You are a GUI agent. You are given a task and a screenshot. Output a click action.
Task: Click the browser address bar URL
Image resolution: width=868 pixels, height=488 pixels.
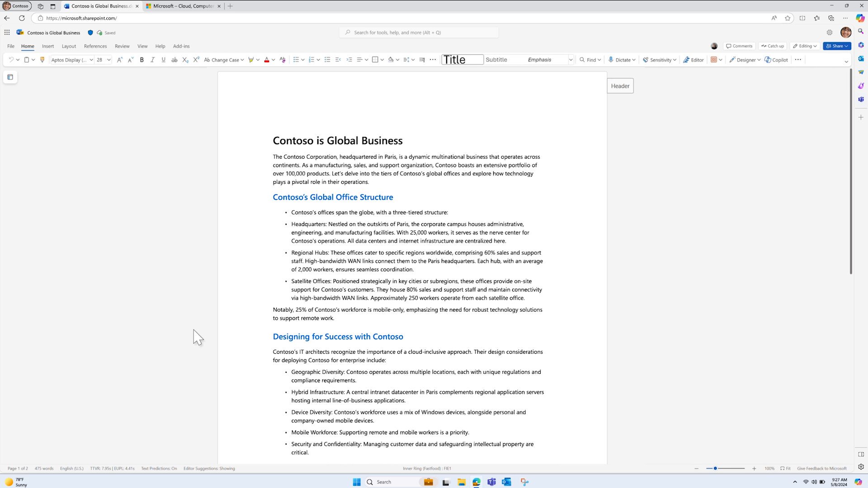(x=81, y=18)
